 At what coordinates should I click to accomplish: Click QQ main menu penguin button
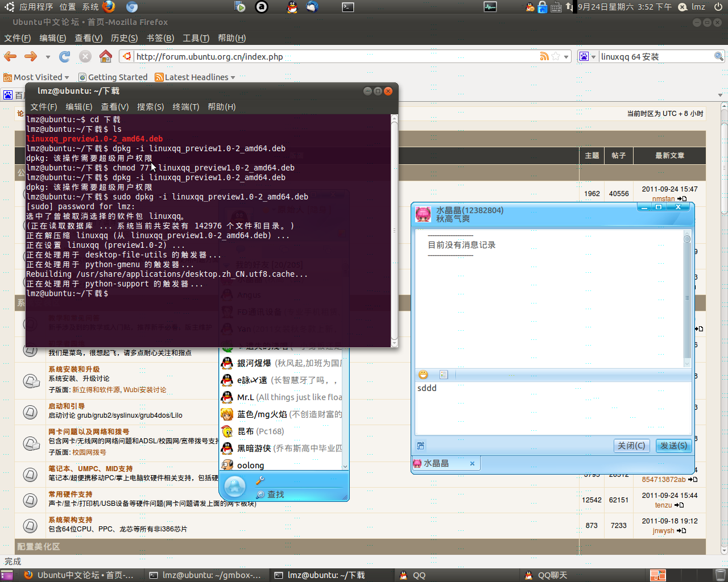[x=235, y=487]
